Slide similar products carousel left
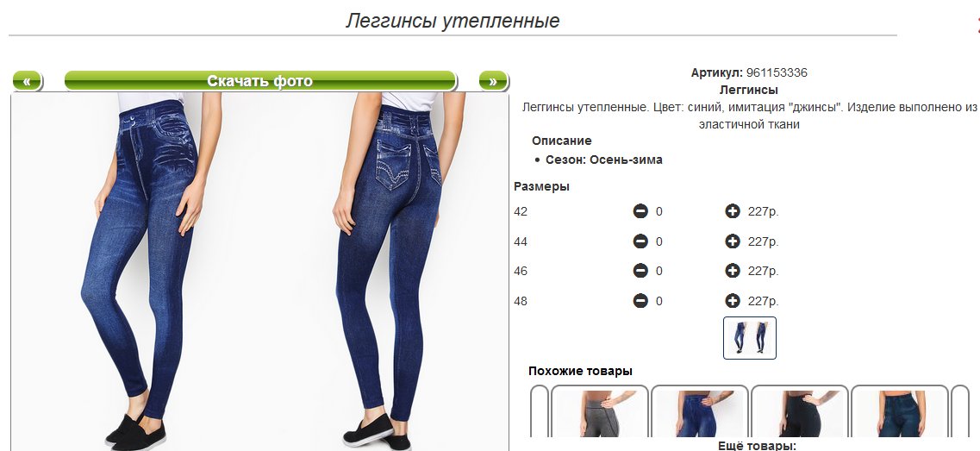Screen dimensions: 980x451 pyautogui.click(x=540, y=411)
